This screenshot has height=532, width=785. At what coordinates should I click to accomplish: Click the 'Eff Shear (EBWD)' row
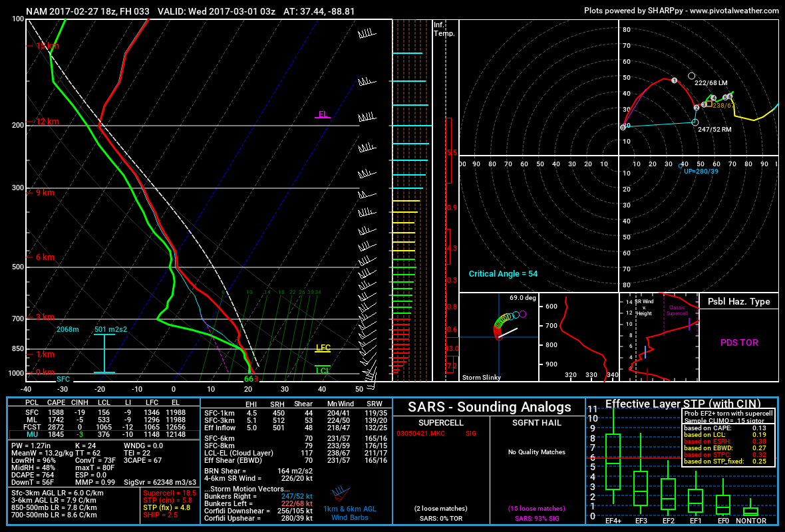coord(295,460)
